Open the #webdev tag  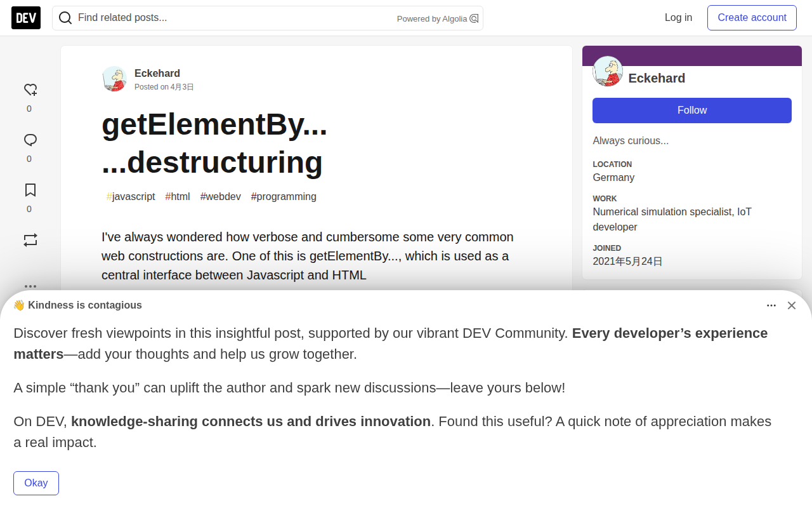(221, 197)
